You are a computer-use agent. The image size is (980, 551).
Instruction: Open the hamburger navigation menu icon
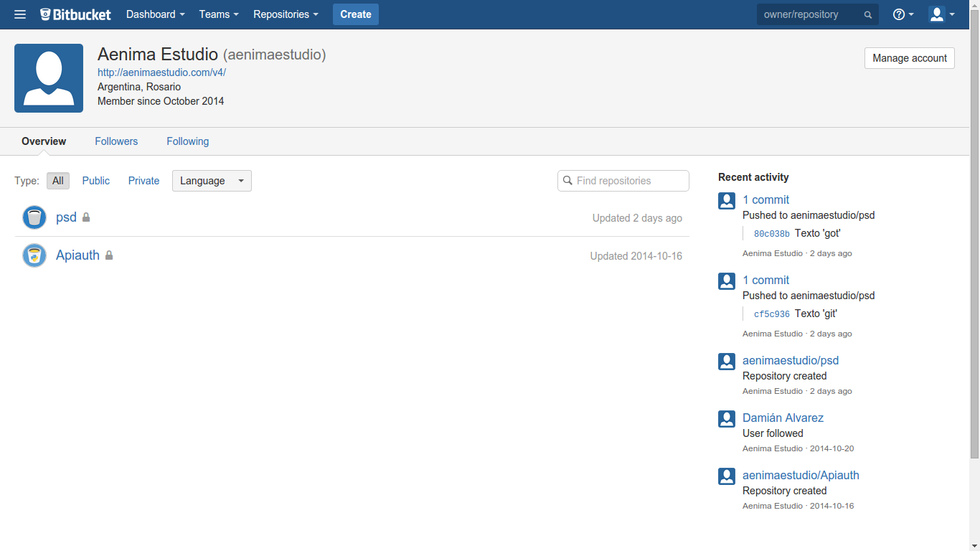pos(20,14)
